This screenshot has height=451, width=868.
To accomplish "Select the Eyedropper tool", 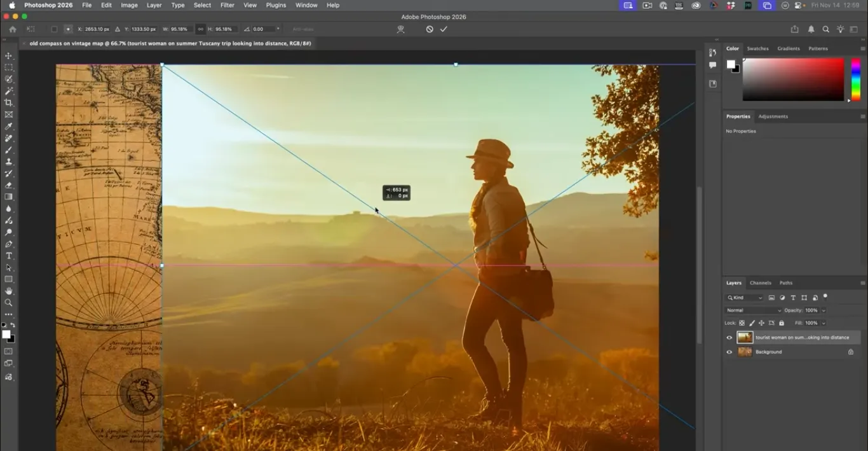I will coord(9,126).
